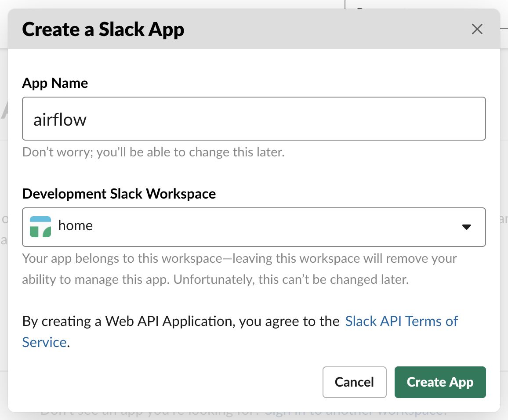Image resolution: width=508 pixels, height=420 pixels.
Task: Open the Development Slack Workspace dropdown
Action: (x=254, y=227)
